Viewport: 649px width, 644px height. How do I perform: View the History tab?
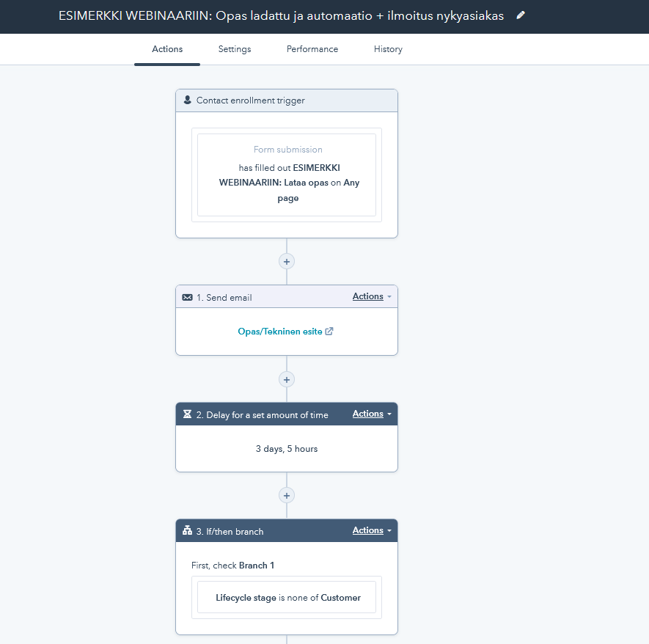[388, 49]
